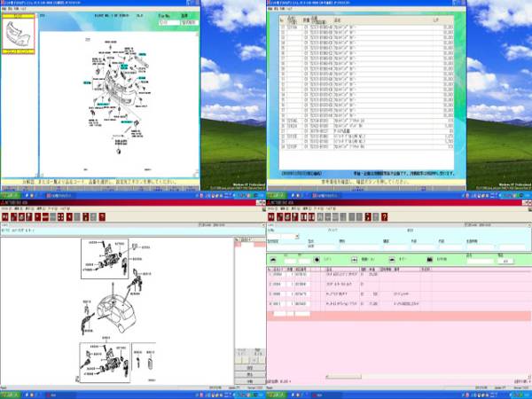
Task: Open first menu in pink order window
Action: [270, 208]
